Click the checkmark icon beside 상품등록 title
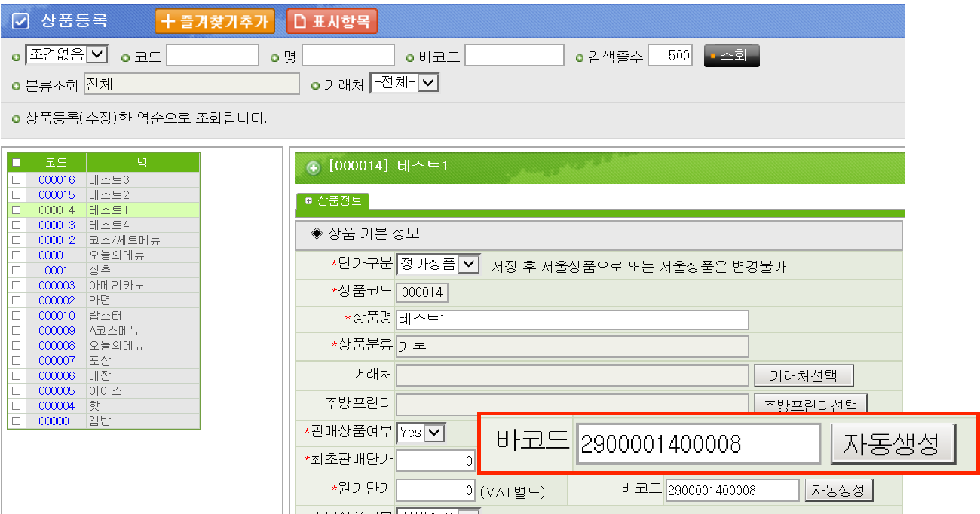The image size is (980, 514). point(20,21)
